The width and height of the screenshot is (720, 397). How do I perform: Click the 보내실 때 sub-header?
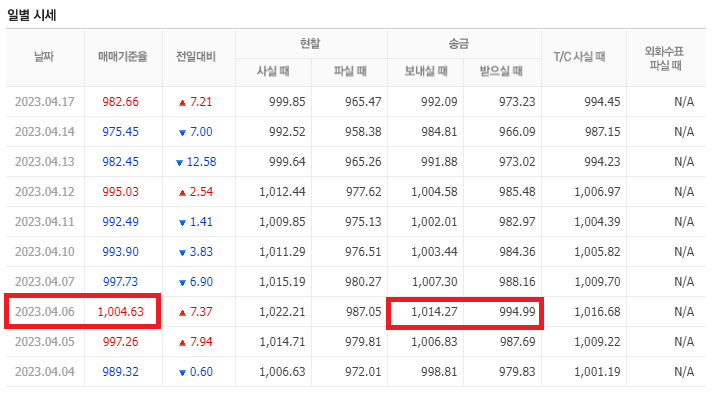pyautogui.click(x=426, y=71)
